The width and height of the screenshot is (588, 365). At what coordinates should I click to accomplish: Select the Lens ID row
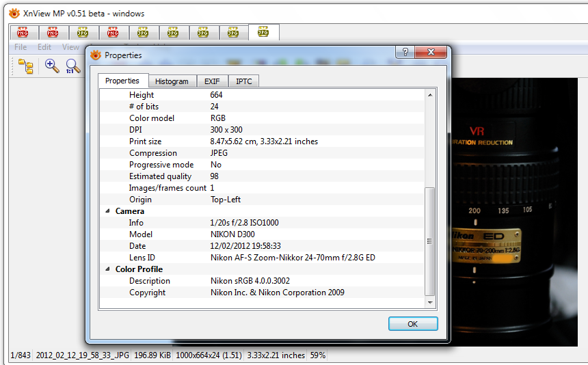[x=262, y=258]
